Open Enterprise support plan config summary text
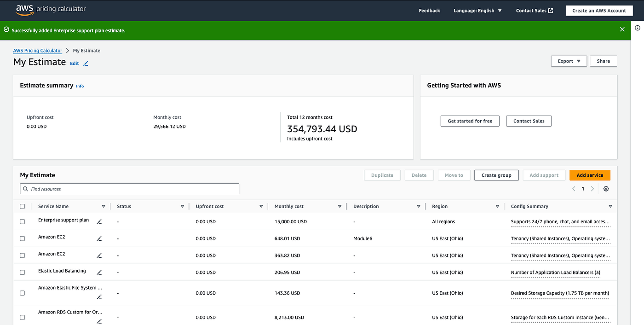Image resolution: width=644 pixels, height=325 pixels. click(x=560, y=222)
